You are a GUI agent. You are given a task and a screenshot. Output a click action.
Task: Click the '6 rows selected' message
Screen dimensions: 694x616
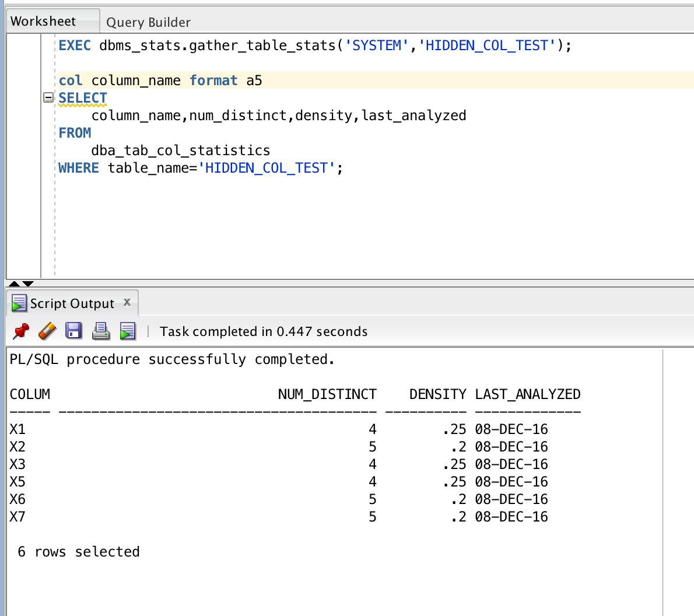(x=79, y=551)
